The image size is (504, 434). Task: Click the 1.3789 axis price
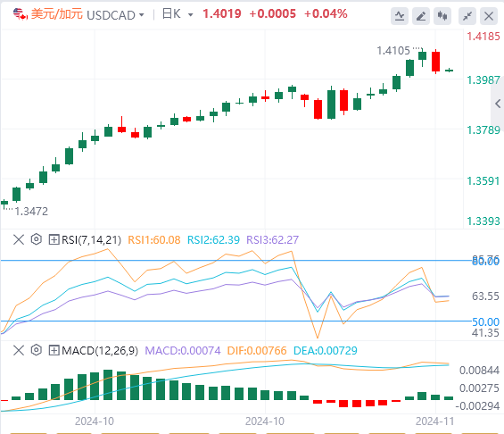(483, 130)
